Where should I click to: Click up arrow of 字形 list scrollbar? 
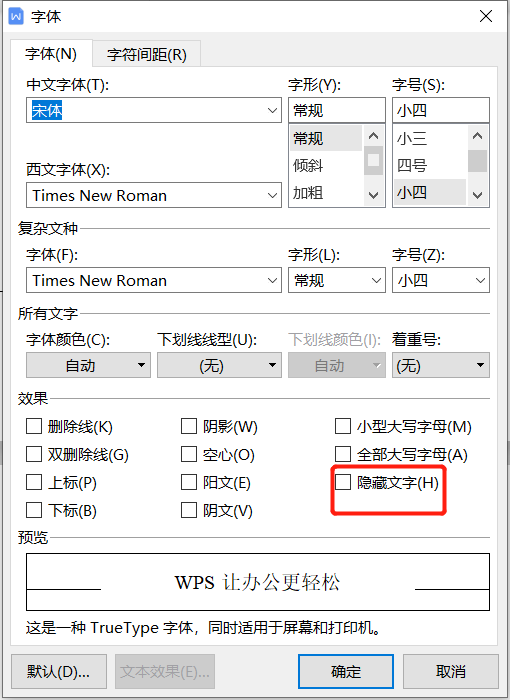point(374,136)
